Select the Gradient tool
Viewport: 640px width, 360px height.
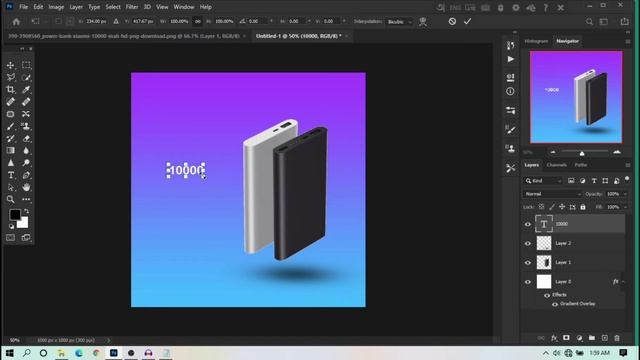coord(11,151)
